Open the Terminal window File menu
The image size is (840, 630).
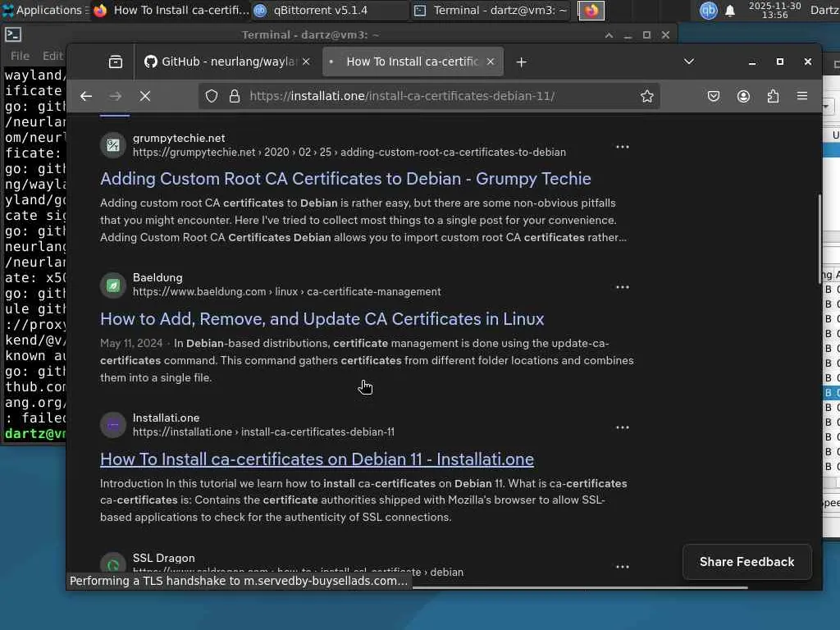(20, 56)
